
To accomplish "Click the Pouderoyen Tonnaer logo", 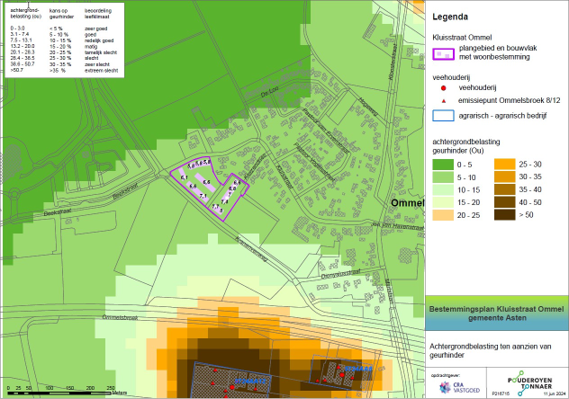I will 531,383.
